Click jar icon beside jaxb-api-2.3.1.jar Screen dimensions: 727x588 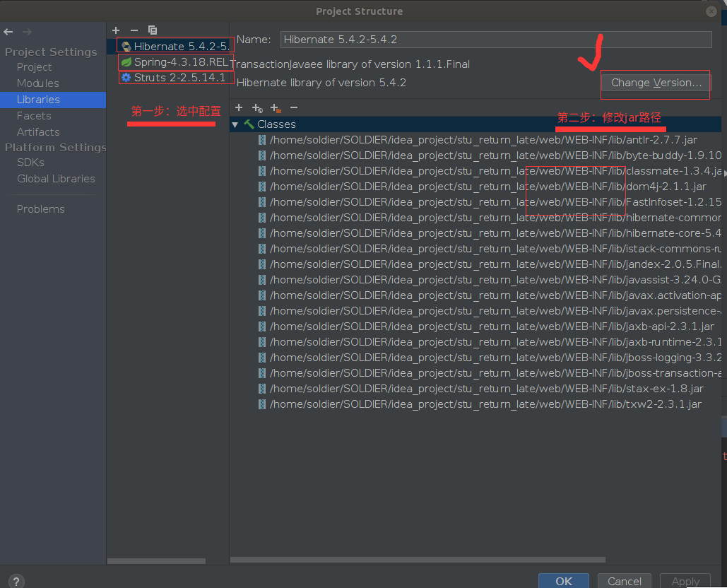[262, 327]
